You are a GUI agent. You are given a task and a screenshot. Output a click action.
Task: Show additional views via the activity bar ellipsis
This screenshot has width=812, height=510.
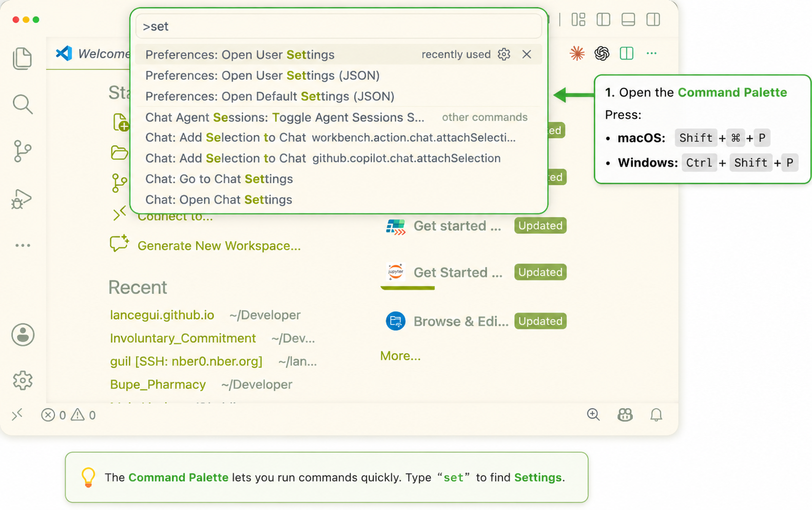click(x=23, y=245)
